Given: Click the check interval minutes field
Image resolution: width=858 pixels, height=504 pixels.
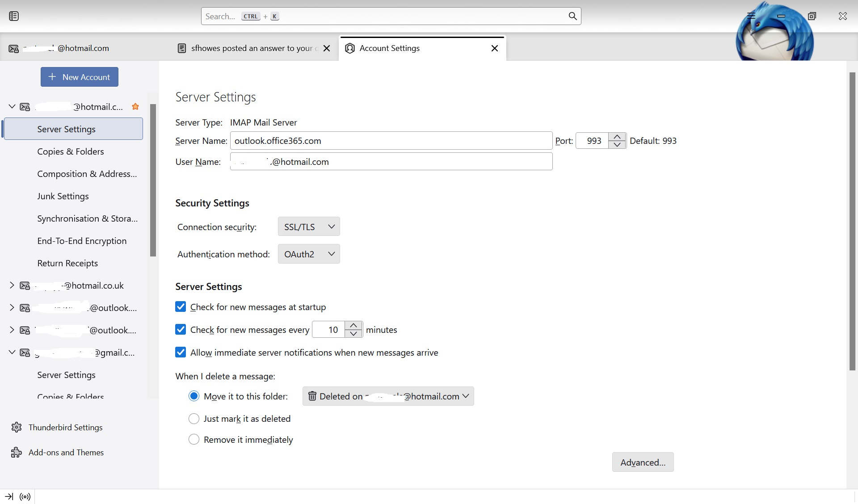Looking at the screenshot, I should click(329, 329).
